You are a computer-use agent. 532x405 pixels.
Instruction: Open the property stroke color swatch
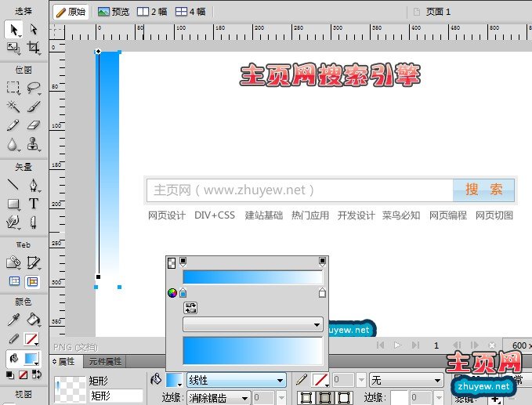click(320, 380)
